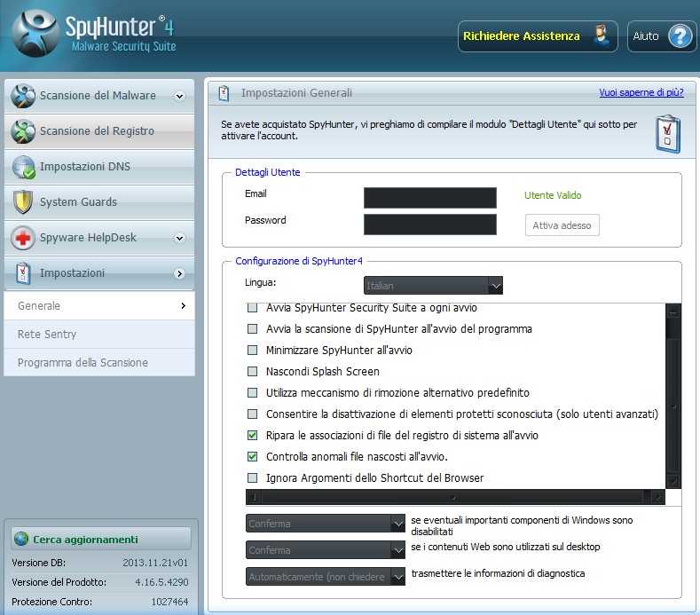This screenshot has height=615, width=700.
Task: Open System Guards section
Action: click(99, 201)
